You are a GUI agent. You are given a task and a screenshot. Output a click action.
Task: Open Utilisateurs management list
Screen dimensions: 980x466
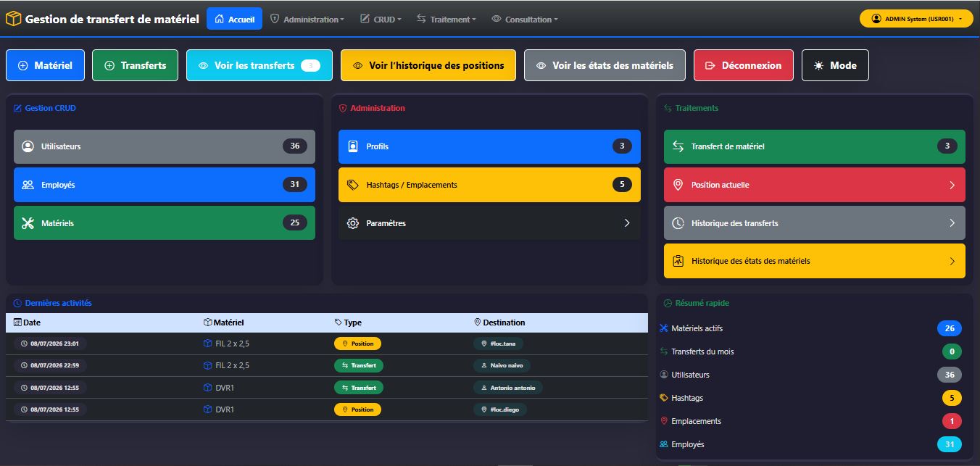point(165,146)
